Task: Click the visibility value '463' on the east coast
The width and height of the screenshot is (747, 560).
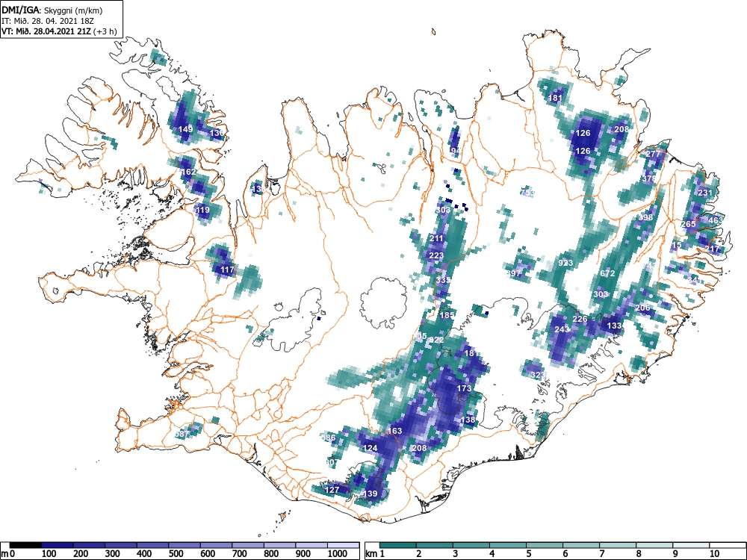Action: 716,220
